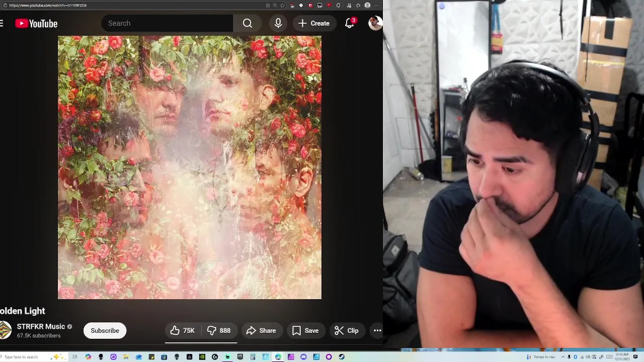Click the YouTube search input field
644x362 pixels.
(x=167, y=23)
